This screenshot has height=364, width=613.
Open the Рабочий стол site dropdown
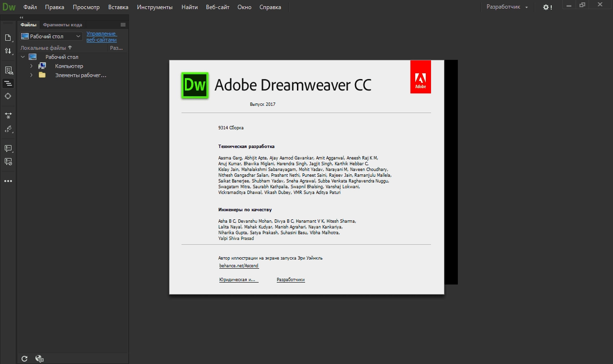(x=51, y=36)
